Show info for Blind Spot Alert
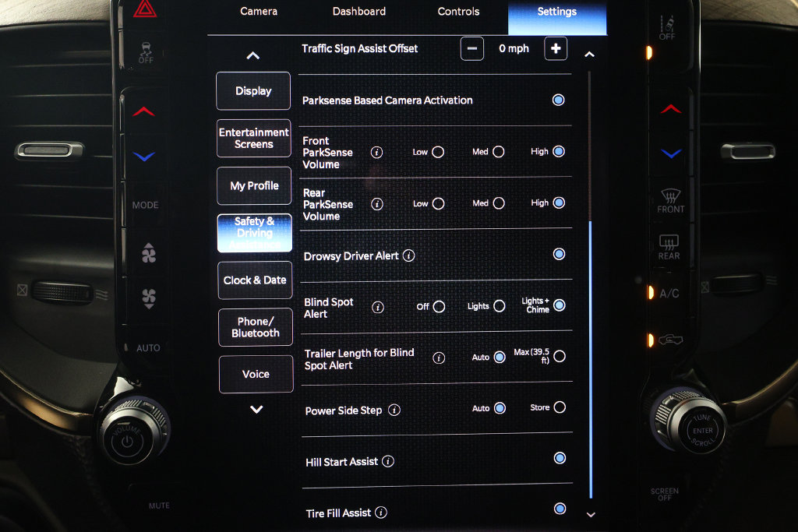 point(378,307)
